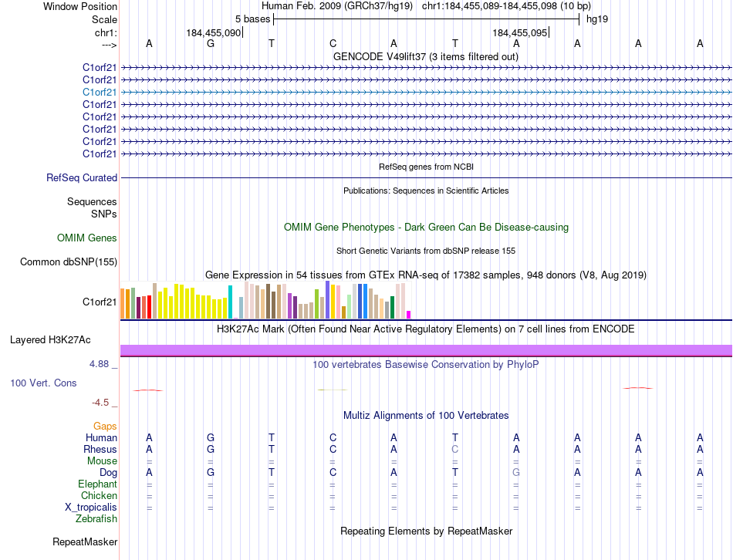Screen dimensions: 733x560
Task: Click the C1orf21 label beside the GTEx bar chart
Action: (100, 302)
